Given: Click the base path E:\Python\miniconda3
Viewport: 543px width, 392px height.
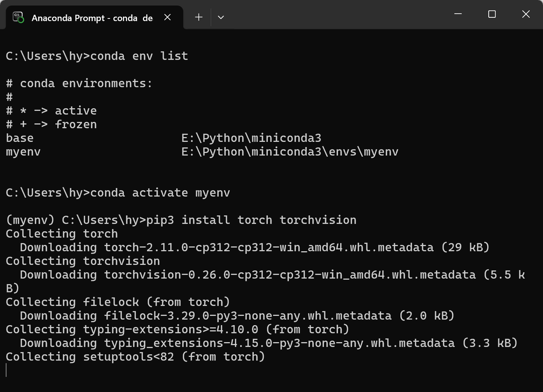Looking at the screenshot, I should click(x=252, y=138).
